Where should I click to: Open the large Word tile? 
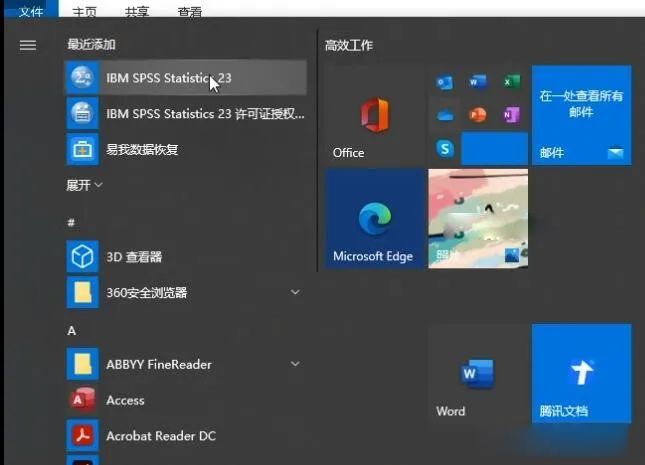[478, 374]
